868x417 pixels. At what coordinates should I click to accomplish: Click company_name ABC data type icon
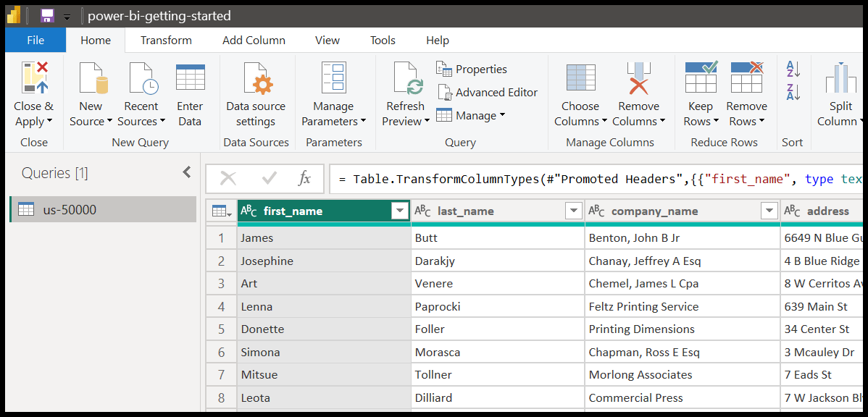(597, 211)
